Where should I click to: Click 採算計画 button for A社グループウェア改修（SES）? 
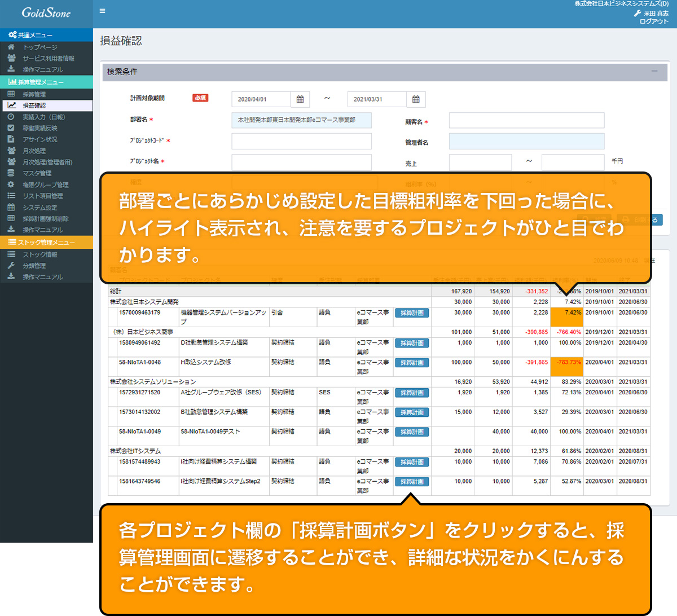[x=412, y=393]
